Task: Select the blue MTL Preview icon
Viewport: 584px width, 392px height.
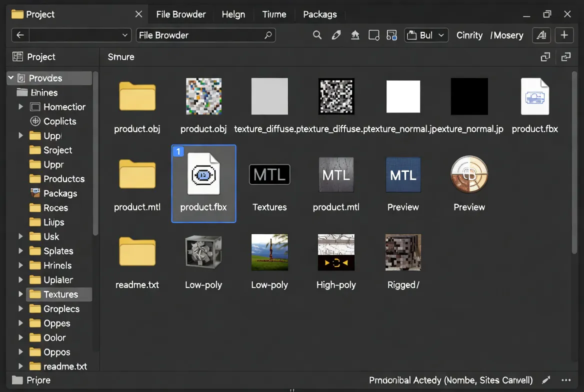Action: click(x=403, y=174)
